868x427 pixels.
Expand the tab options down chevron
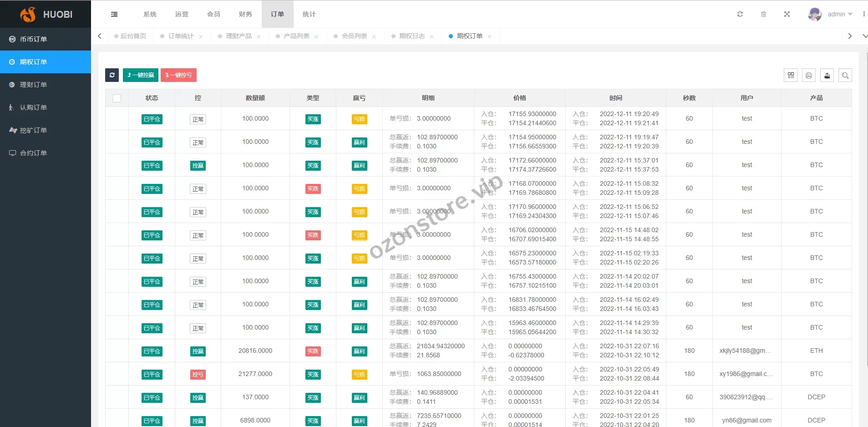coord(864,36)
